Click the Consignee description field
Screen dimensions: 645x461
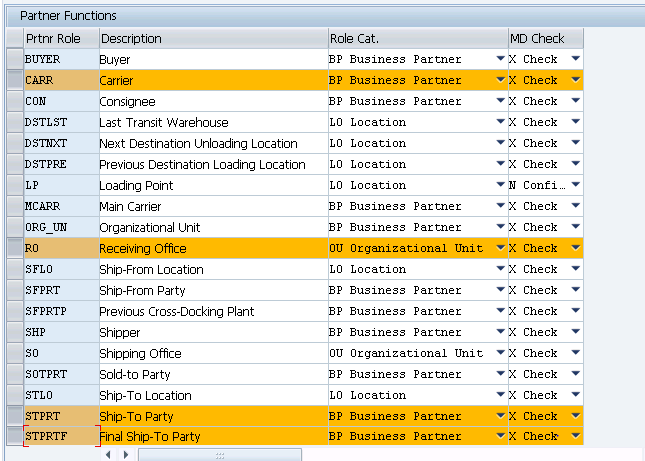(x=213, y=101)
